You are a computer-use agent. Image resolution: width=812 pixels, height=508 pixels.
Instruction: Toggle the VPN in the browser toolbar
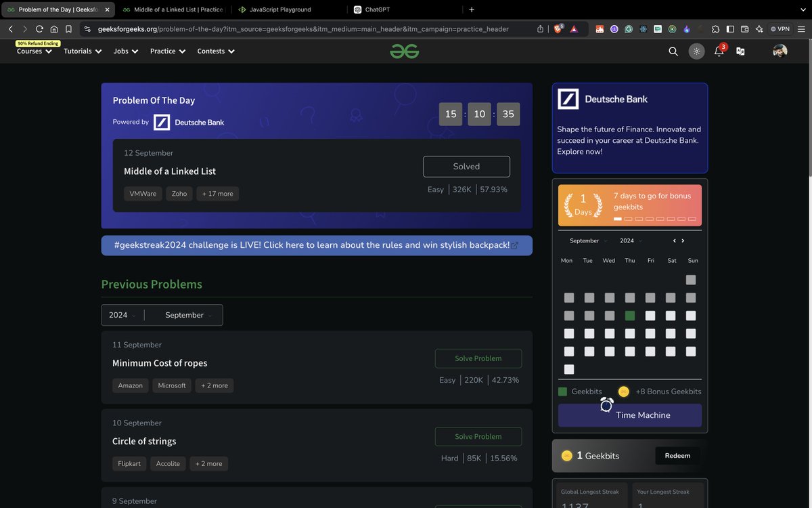click(780, 29)
